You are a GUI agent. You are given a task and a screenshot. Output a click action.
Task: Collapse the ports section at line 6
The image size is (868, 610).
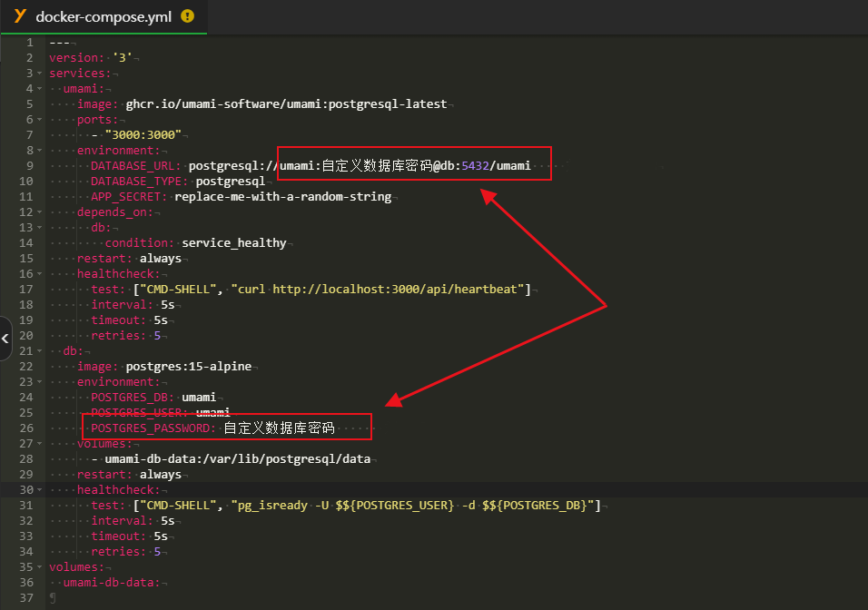[x=39, y=120]
